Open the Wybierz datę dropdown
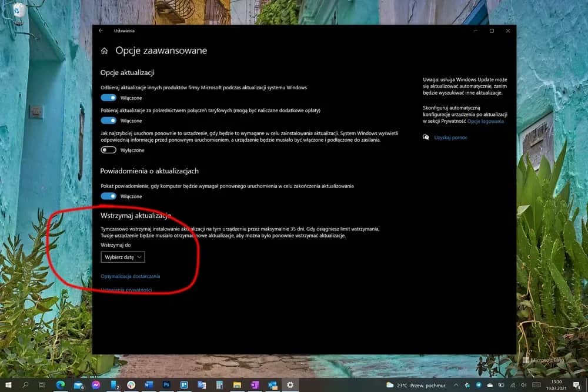This screenshot has height=392, width=588. [x=123, y=257]
